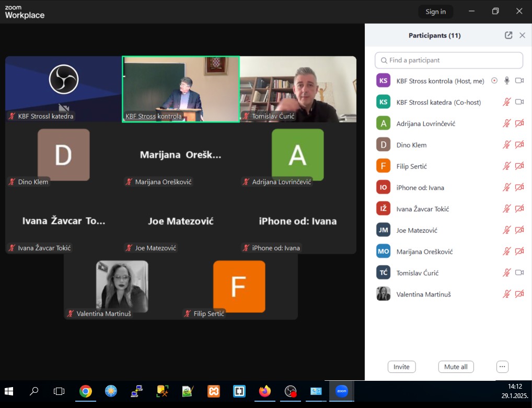Click the Find a participant search field
Image resolution: width=532 pixels, height=408 pixels.
click(449, 60)
